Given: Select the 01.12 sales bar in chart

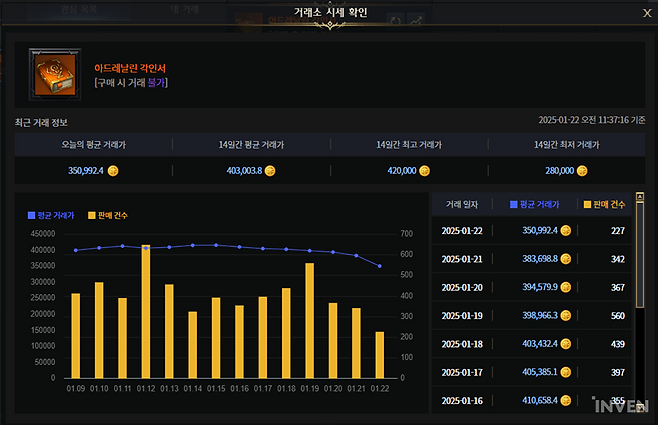Looking at the screenshot, I should pos(146,312).
